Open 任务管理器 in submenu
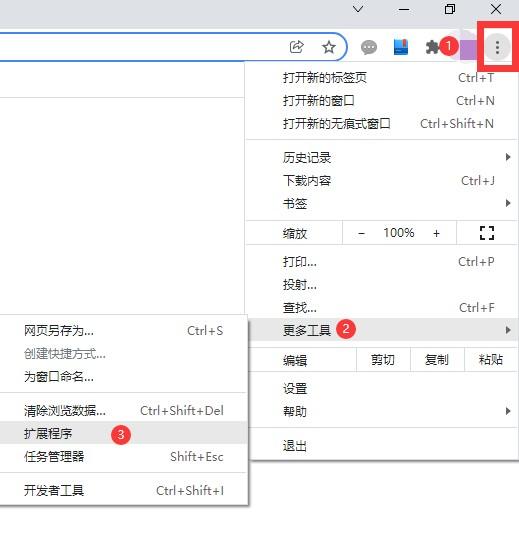This screenshot has height=538, width=519. click(123, 456)
